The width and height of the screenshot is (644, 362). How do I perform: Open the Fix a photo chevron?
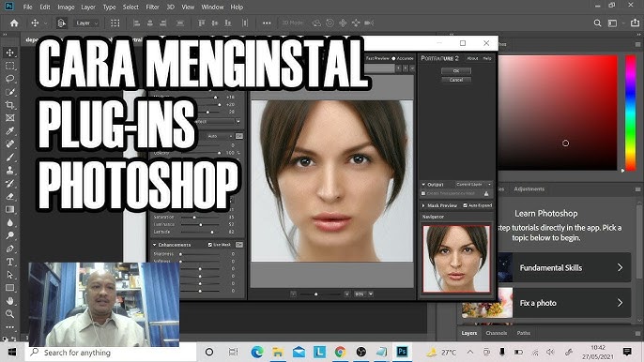click(620, 303)
